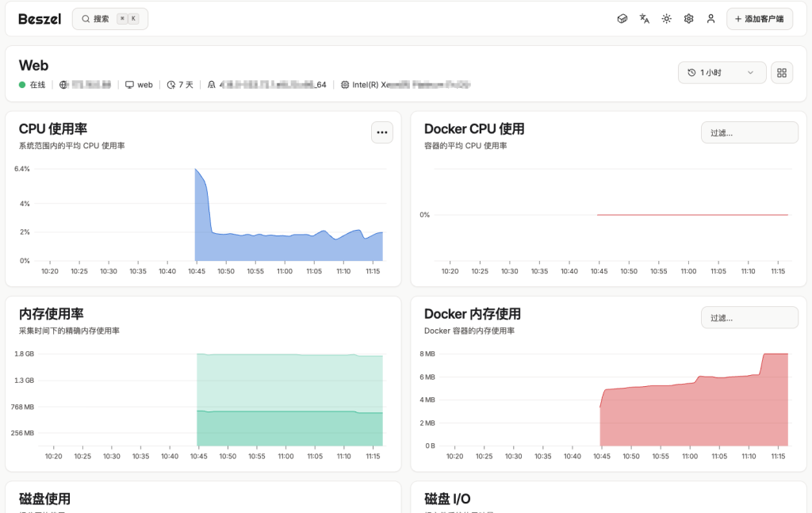The width and height of the screenshot is (812, 513).
Task: Click the Beszel logo
Action: pos(40,19)
